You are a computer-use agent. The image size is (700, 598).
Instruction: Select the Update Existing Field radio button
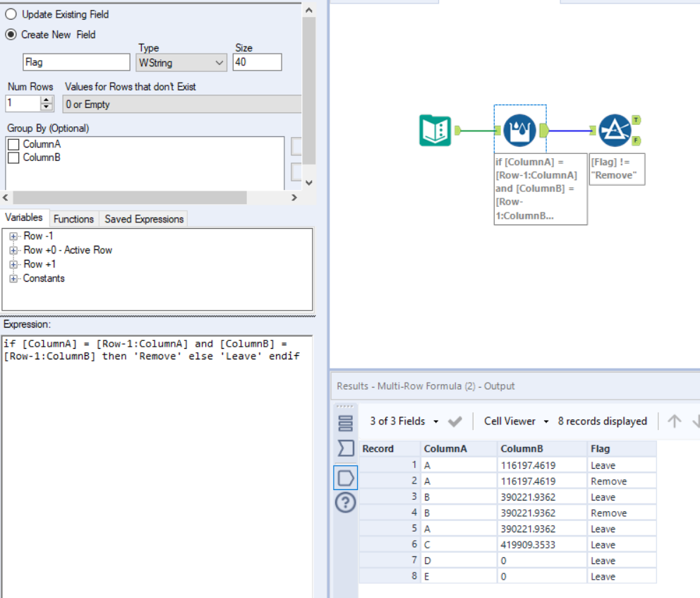(x=11, y=14)
